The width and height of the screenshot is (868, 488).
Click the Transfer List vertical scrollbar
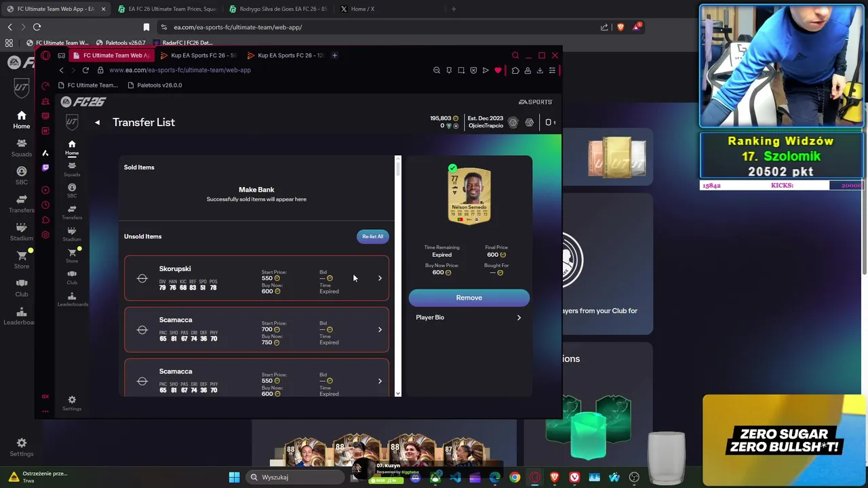397,168
